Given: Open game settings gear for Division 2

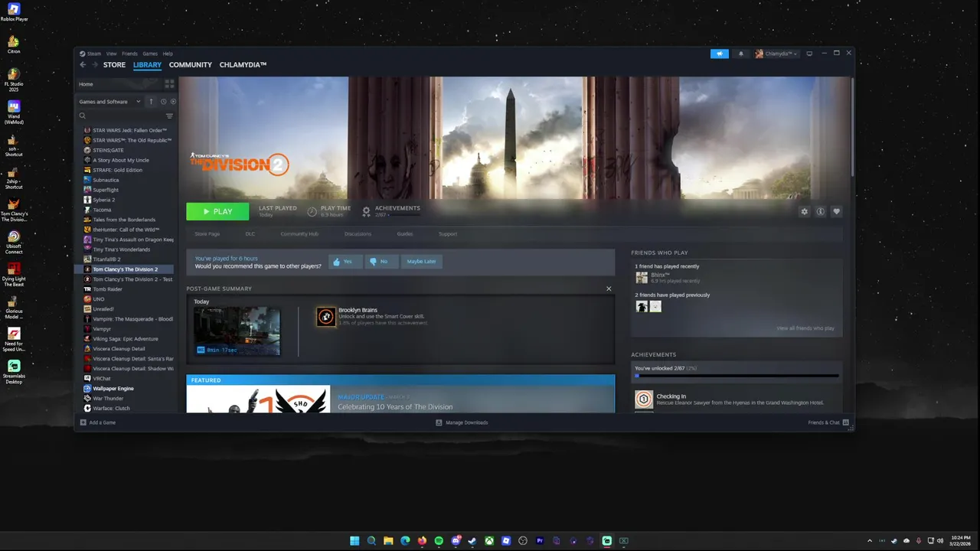Looking at the screenshot, I should pos(804,212).
